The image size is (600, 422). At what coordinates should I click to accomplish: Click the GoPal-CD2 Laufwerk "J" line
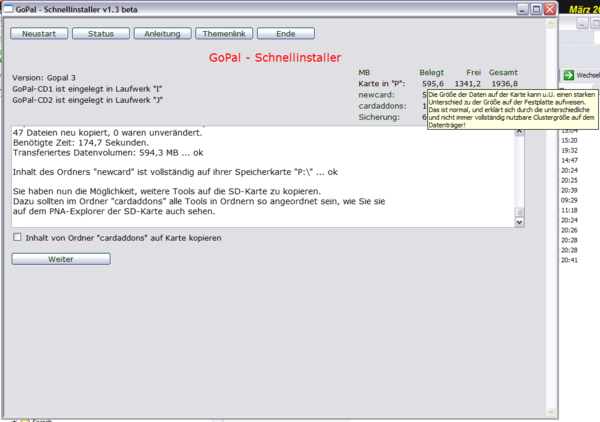click(x=87, y=100)
